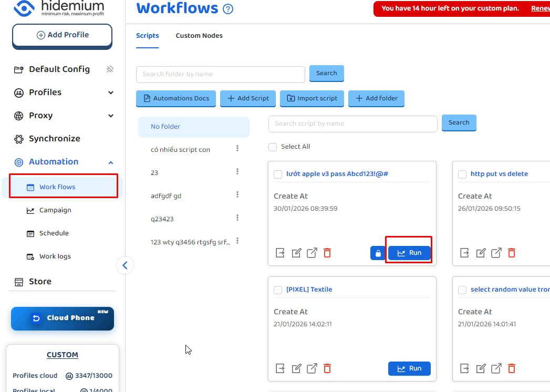Click the Workflows help question mark icon
Viewport: 550px width, 392px height.
pyautogui.click(x=228, y=9)
